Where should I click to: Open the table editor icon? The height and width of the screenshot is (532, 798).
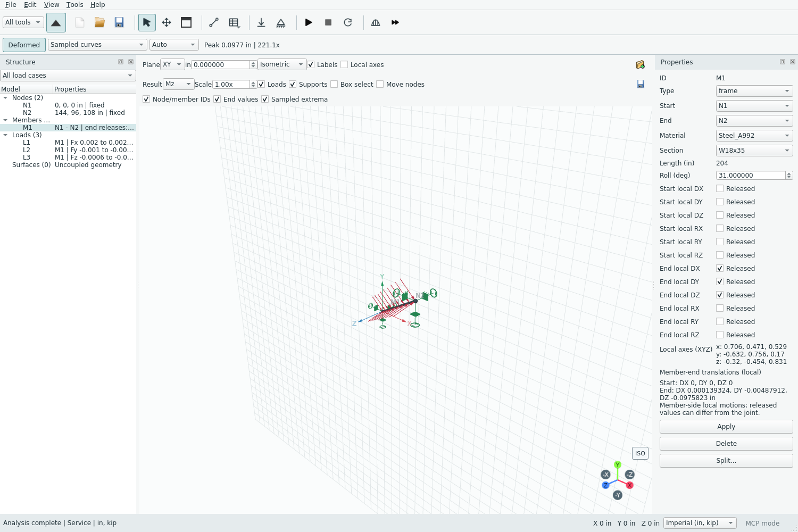click(234, 22)
